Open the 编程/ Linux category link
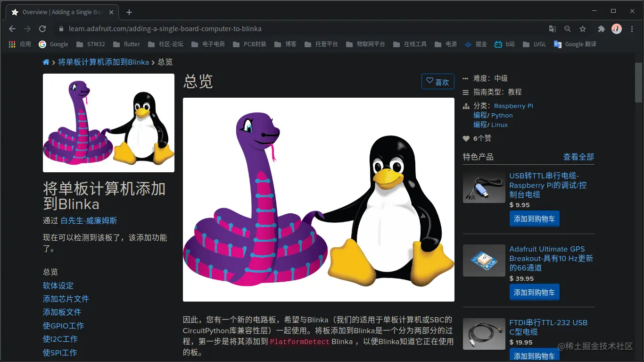Image resolution: width=644 pixels, height=362 pixels. pyautogui.click(x=491, y=125)
